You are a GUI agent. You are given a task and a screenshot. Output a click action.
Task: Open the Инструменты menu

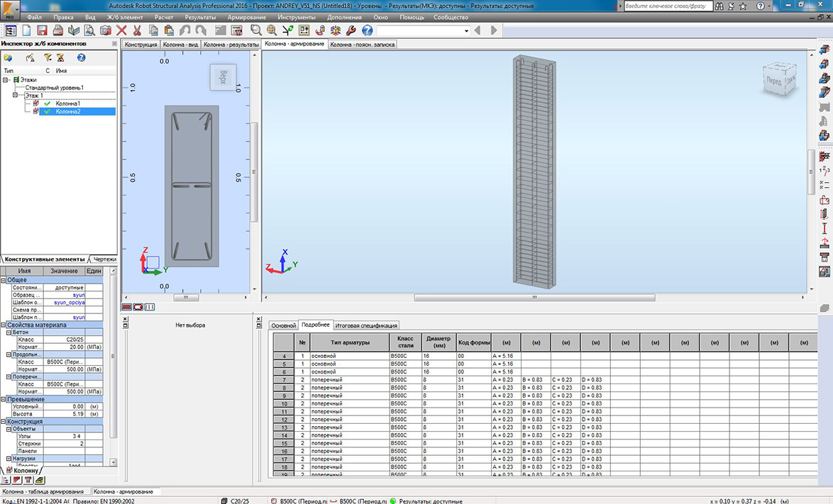[297, 17]
